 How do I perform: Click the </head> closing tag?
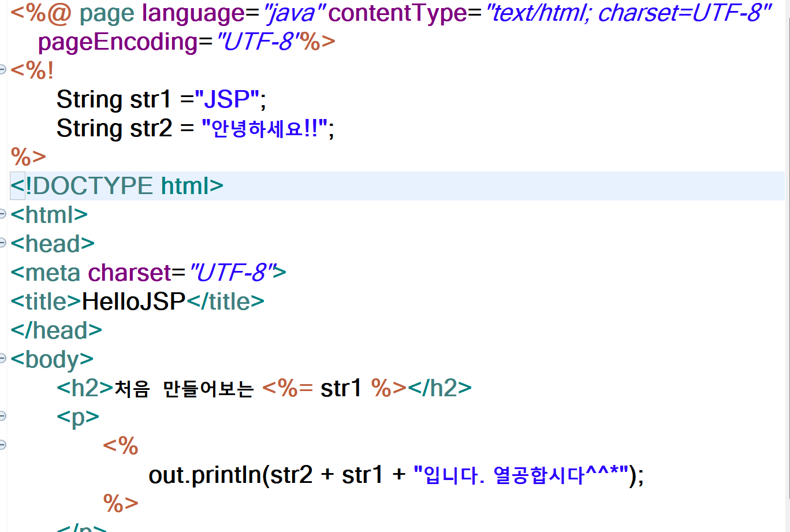coord(56,330)
